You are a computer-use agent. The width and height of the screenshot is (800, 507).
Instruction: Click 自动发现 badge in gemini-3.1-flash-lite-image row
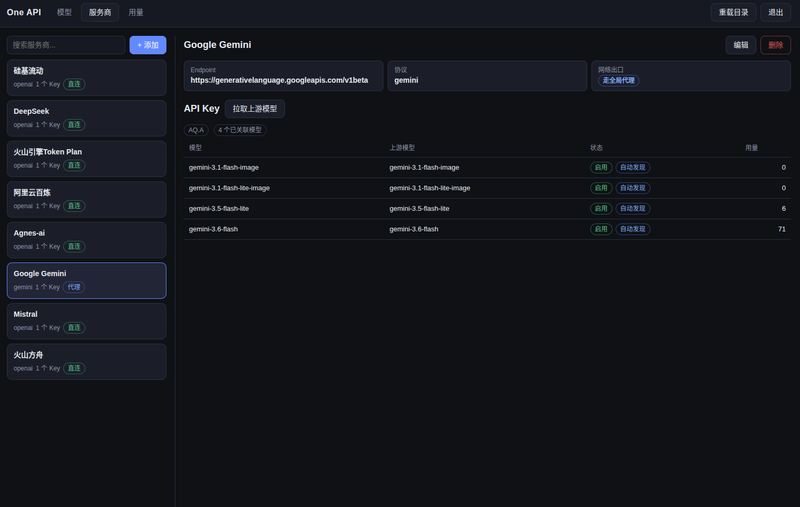(x=633, y=188)
